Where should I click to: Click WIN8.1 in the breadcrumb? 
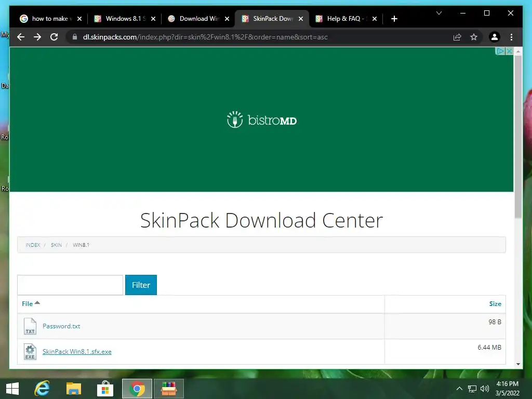[81, 245]
